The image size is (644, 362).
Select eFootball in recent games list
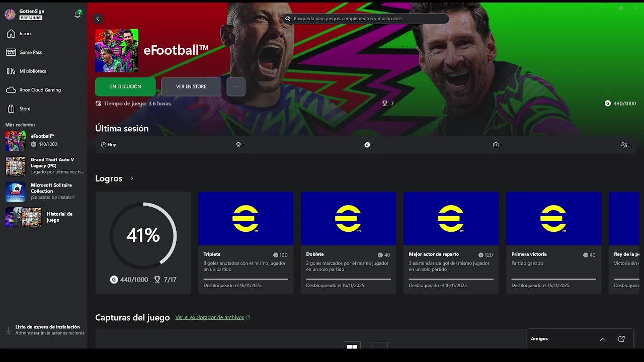(x=44, y=141)
